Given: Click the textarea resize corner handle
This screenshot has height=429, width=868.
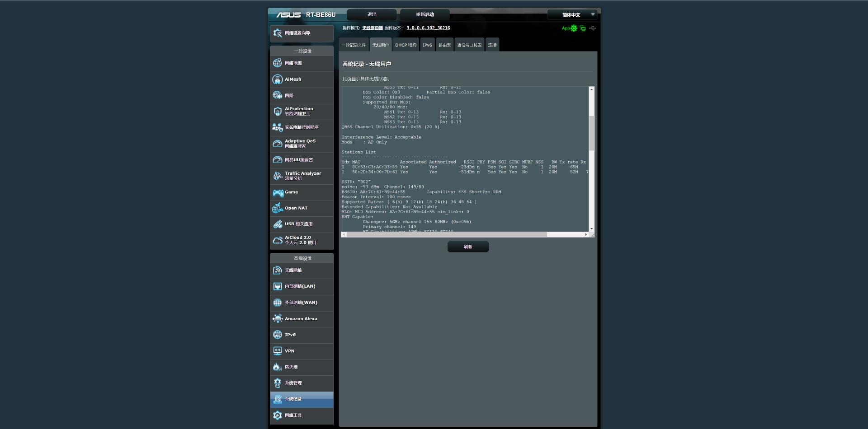Looking at the screenshot, I should click(592, 235).
